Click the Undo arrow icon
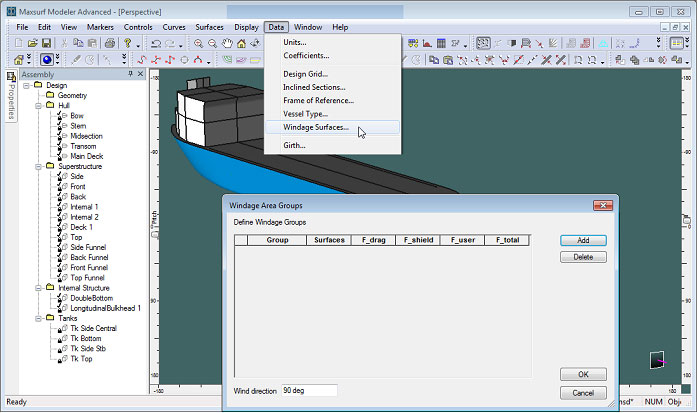This screenshot has width=698, height=413. (x=156, y=44)
